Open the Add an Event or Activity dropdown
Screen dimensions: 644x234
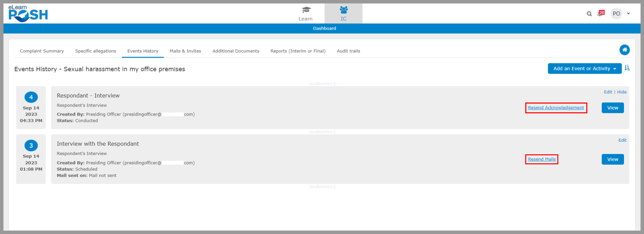584,69
